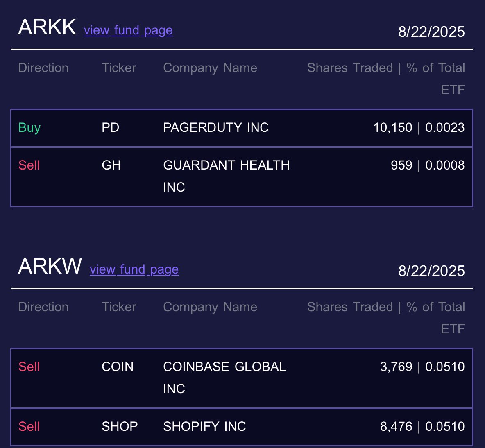Click the Sell label in the Guardant Health row

tap(29, 165)
